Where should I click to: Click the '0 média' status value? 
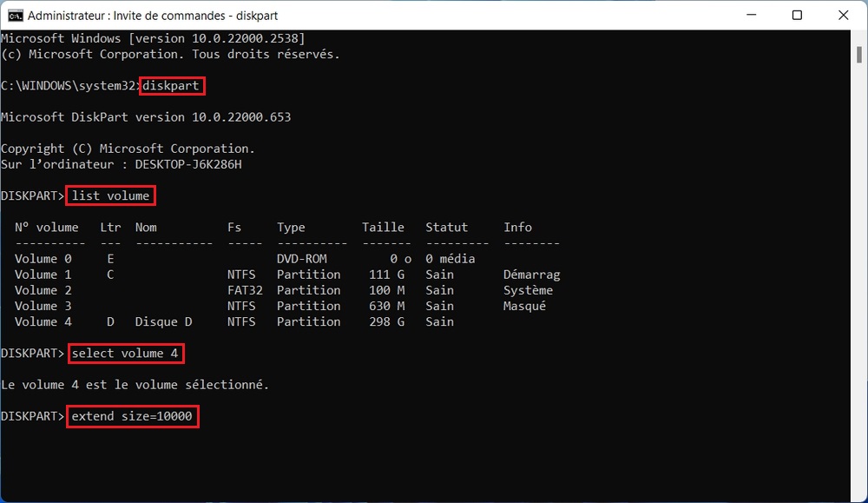click(x=450, y=259)
